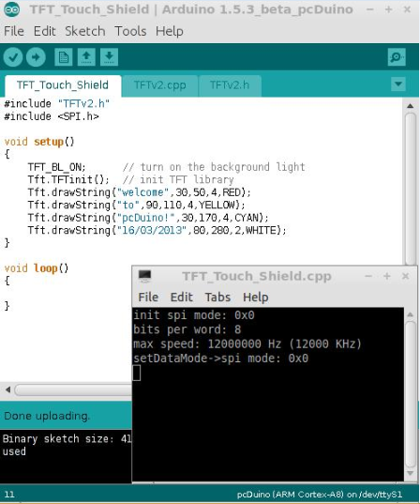Minimize the TFT_Touch_Shield.cpp terminal window
Viewport: 420px width, 504px height.
click(368, 276)
